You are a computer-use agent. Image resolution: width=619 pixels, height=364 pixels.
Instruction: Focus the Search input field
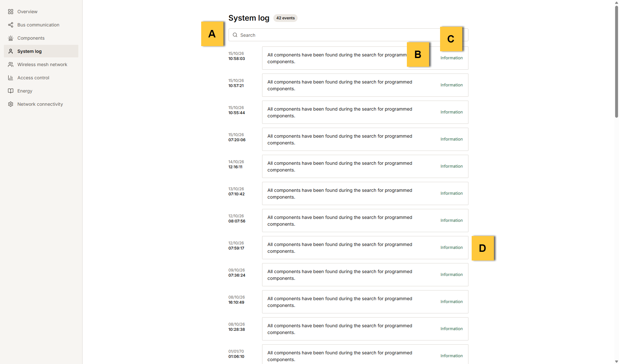(348, 35)
